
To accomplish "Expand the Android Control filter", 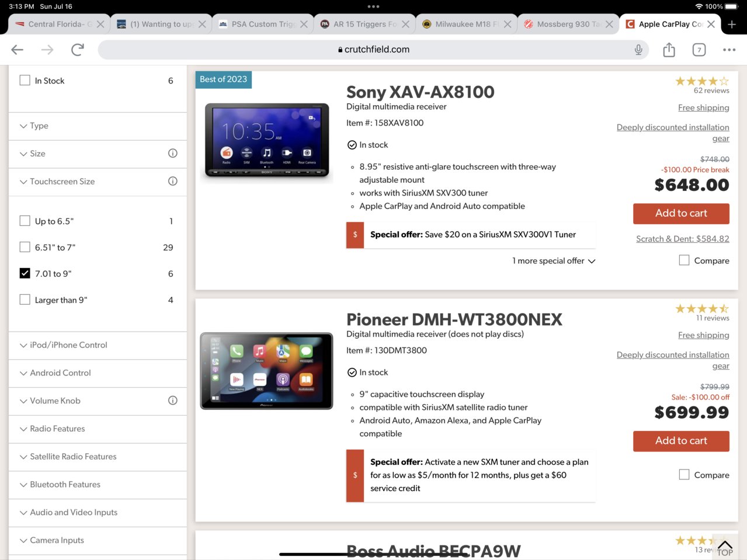I will (x=98, y=373).
